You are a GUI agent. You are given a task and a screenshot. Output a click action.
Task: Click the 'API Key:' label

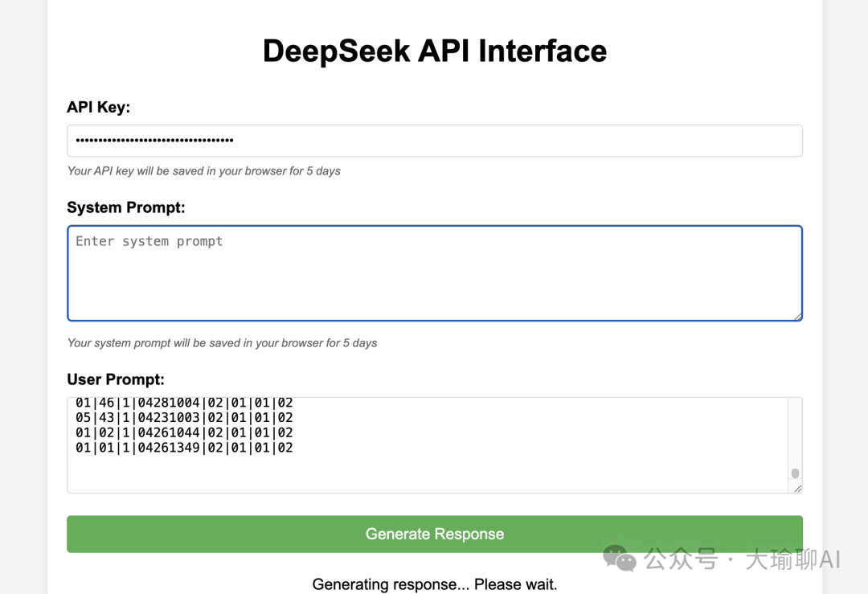(99, 107)
